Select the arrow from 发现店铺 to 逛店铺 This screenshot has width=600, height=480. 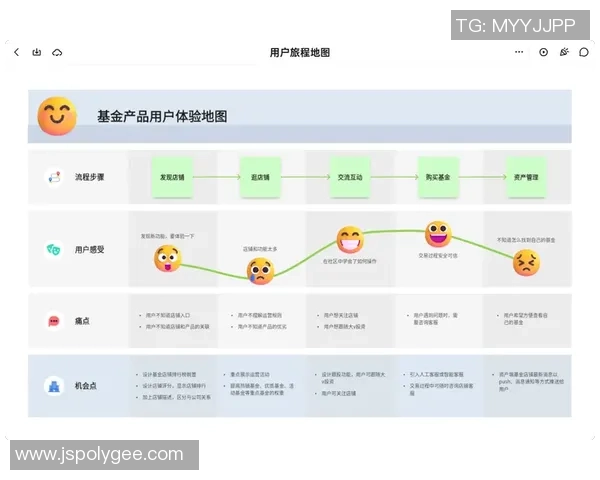(x=216, y=177)
